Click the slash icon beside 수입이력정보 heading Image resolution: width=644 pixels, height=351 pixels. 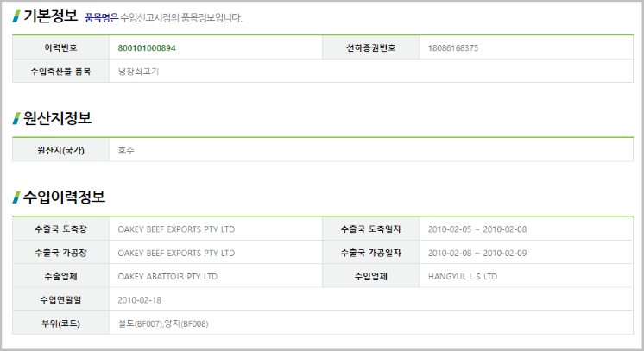point(16,197)
